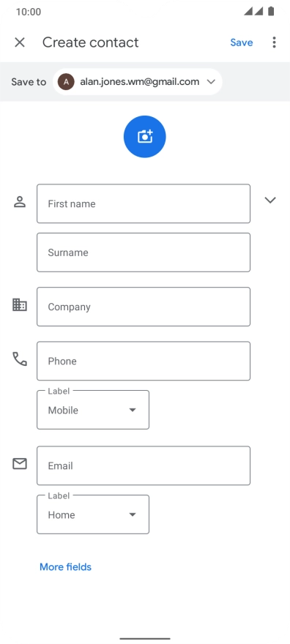Show More fields
The height and width of the screenshot is (644, 290).
[x=65, y=566]
